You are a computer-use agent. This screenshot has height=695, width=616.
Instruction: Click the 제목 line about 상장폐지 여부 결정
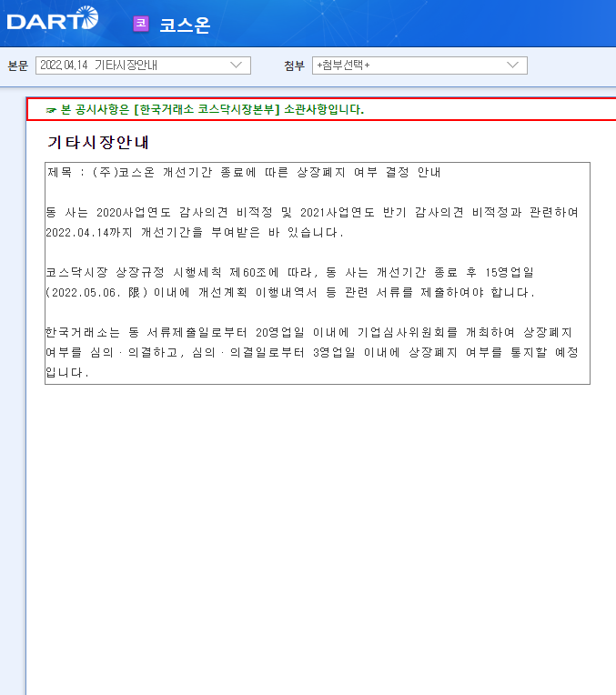(x=244, y=173)
